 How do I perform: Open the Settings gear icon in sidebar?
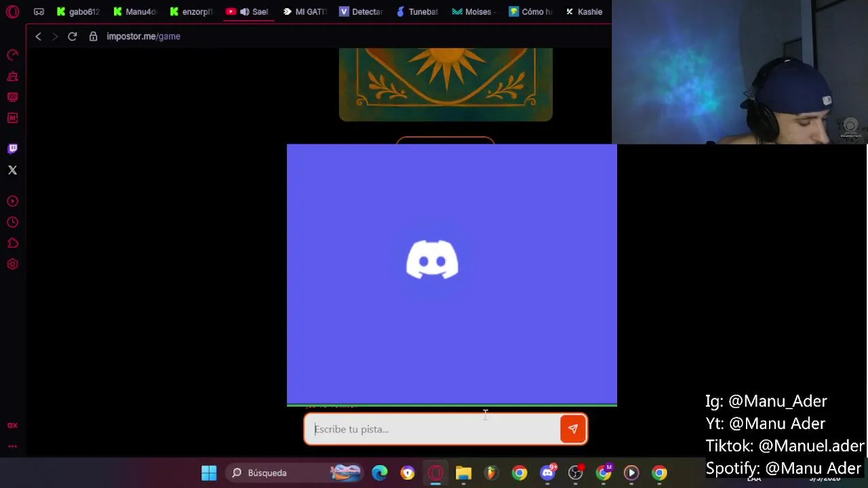(x=12, y=264)
